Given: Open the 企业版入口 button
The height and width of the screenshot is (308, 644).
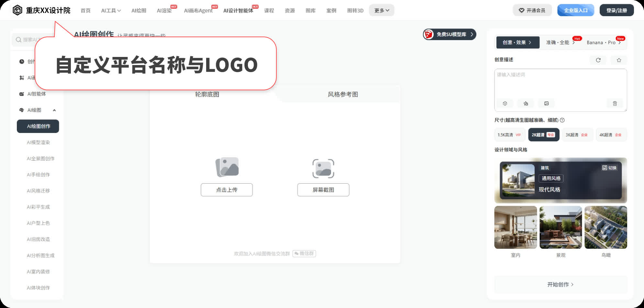Looking at the screenshot, I should pos(576,10).
